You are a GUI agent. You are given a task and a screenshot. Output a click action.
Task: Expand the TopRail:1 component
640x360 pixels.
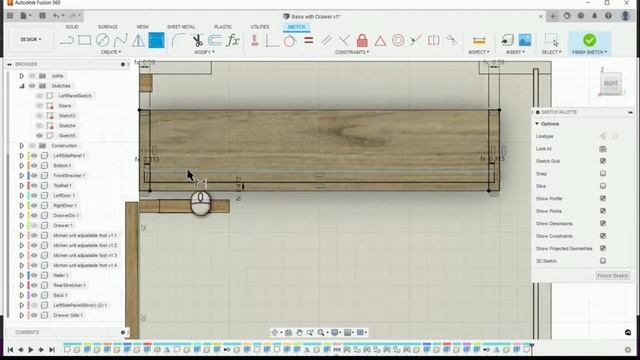point(22,186)
